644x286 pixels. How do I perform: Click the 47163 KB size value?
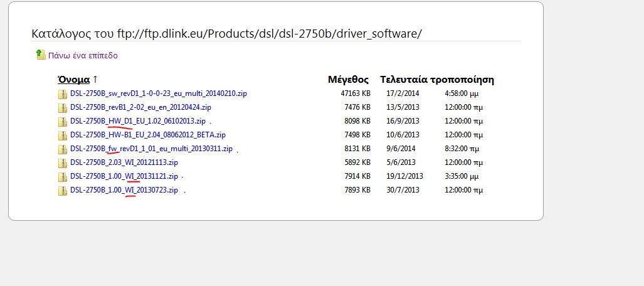[x=356, y=93]
